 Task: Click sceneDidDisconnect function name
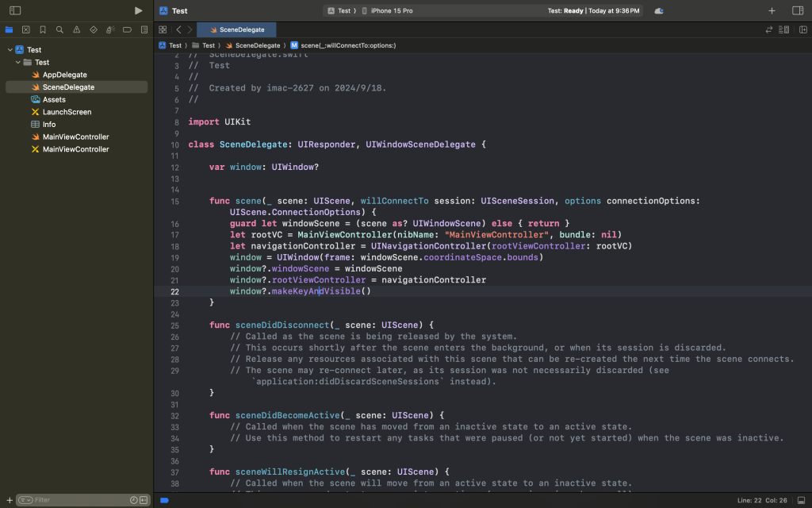[282, 325]
